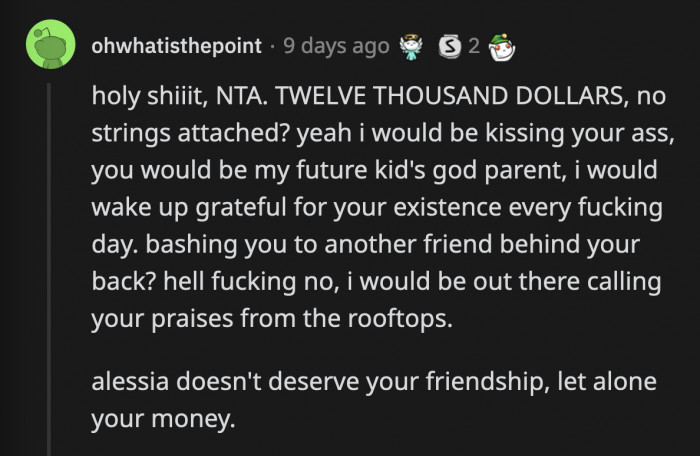Image resolution: width=700 pixels, height=456 pixels.
Task: Click the '9 days ago' timestamp
Action: click(x=337, y=45)
